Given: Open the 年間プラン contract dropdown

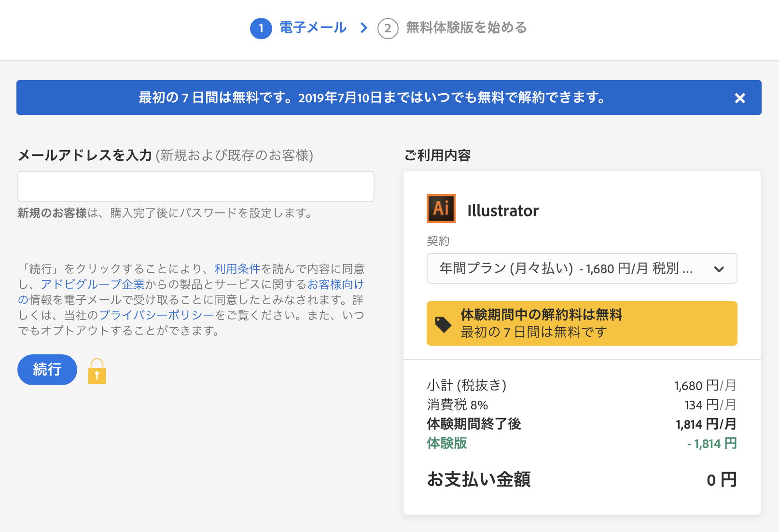Looking at the screenshot, I should click(582, 268).
